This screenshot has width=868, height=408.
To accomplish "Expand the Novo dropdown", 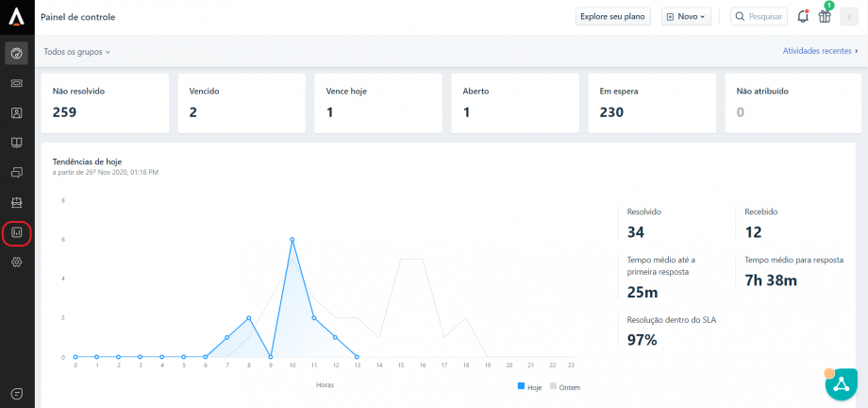I will point(686,17).
